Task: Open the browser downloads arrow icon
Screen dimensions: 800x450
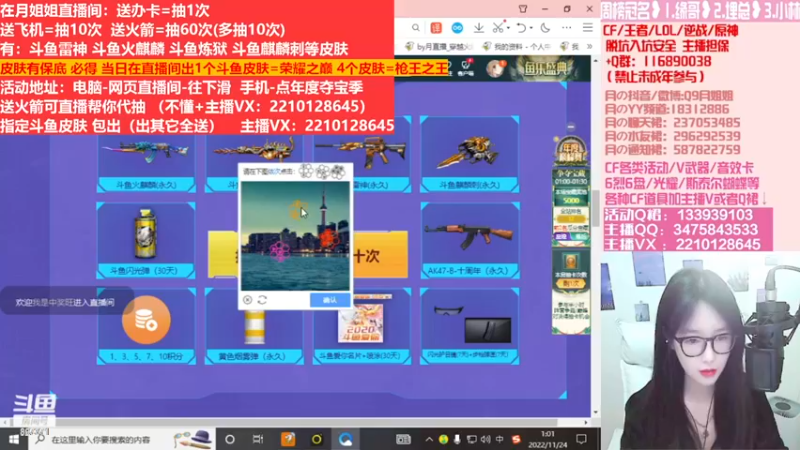Action: (x=479, y=28)
